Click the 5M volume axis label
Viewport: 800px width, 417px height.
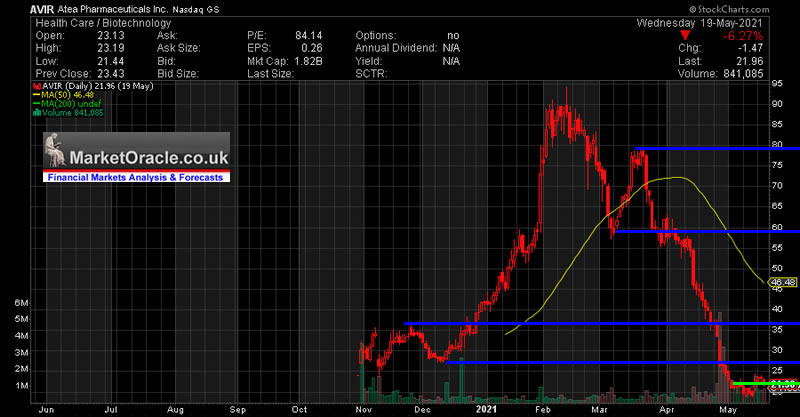(21, 320)
